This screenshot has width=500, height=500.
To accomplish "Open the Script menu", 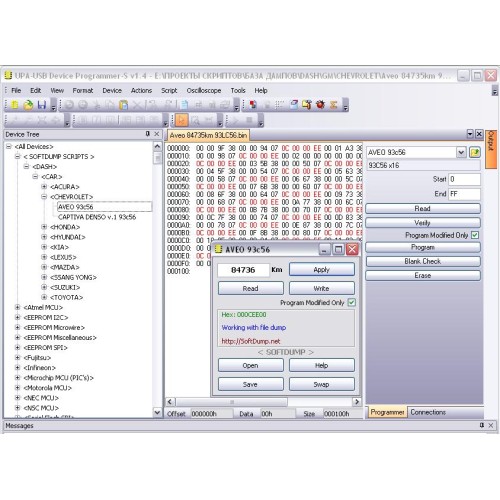I will pos(169,90).
